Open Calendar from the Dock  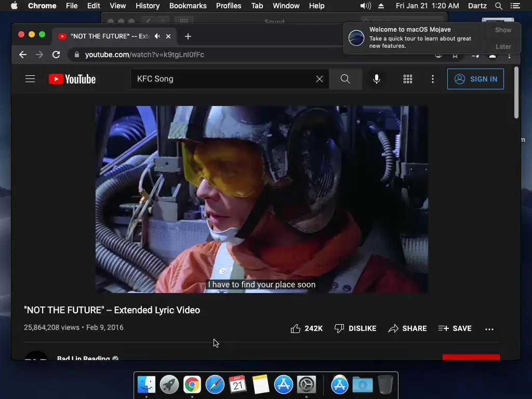point(238,385)
